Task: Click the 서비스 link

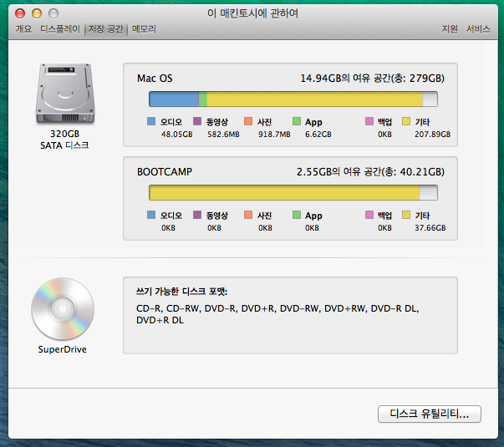Action: point(478,29)
